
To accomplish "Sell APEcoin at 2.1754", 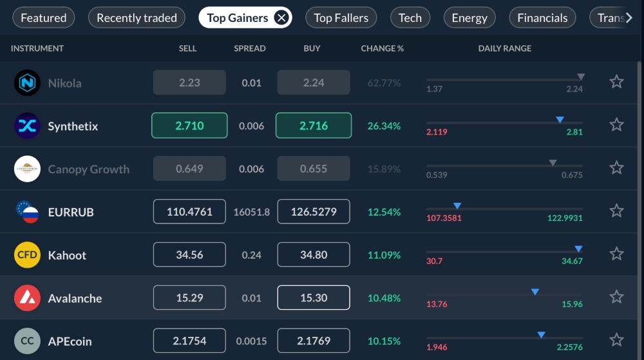I will 189,341.
